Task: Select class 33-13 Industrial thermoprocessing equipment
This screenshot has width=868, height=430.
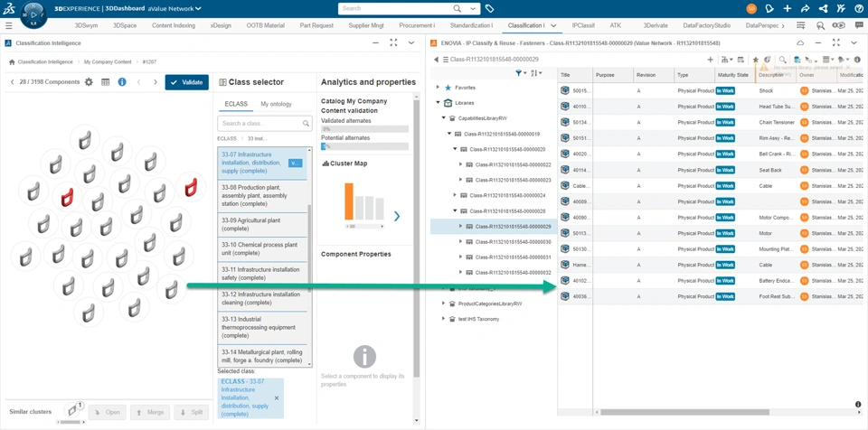Action: click(x=262, y=327)
